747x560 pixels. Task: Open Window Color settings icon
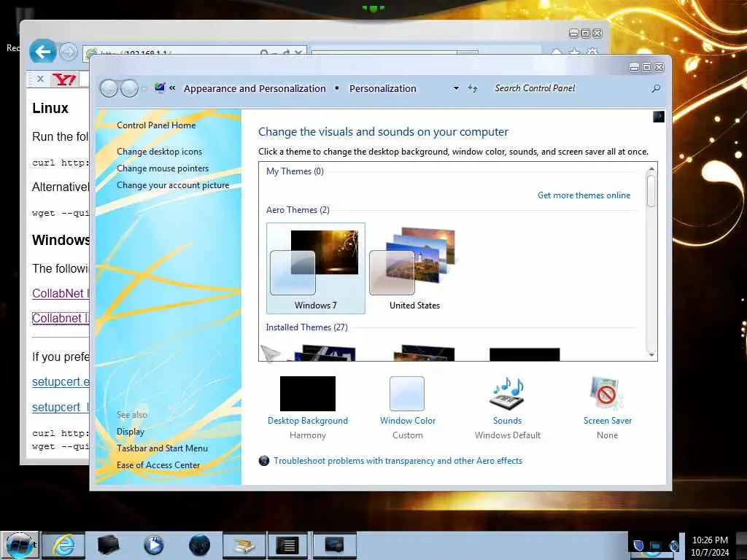[407, 393]
